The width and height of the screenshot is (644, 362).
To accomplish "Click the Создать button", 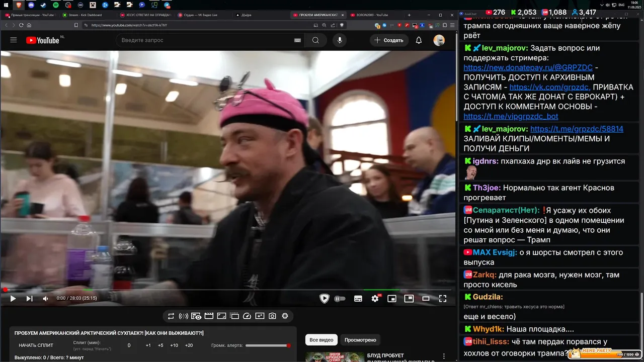I will [x=389, y=40].
